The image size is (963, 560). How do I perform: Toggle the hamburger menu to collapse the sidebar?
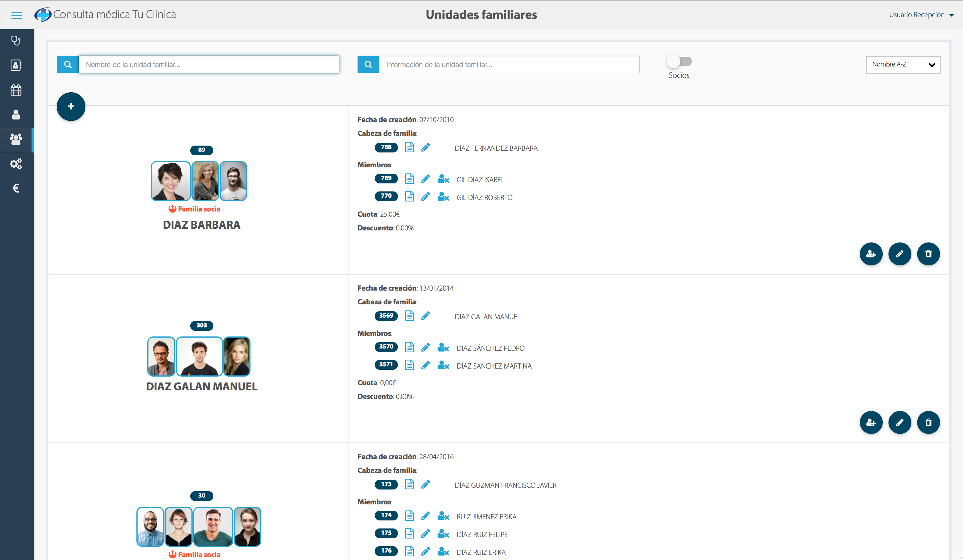coord(16,15)
